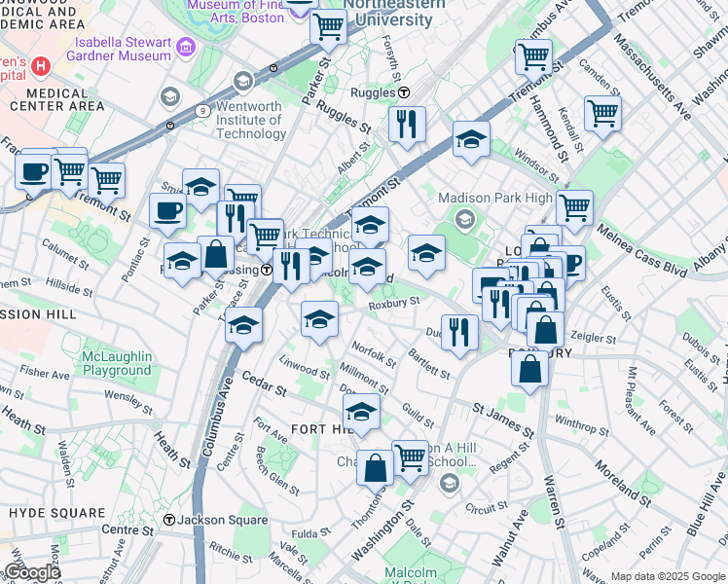
Task: Click the Isabella Stewart Gardner Museum pin
Action: [x=186, y=48]
